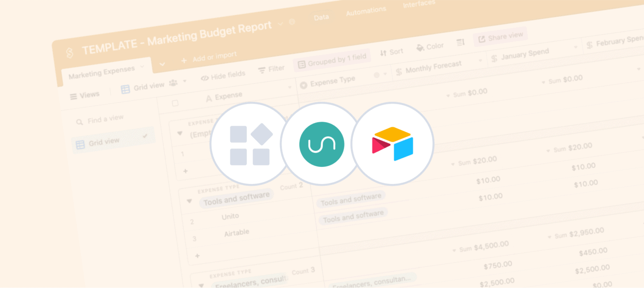This screenshot has height=288, width=644.
Task: Open the base title dropdown chevron
Action: (x=280, y=23)
